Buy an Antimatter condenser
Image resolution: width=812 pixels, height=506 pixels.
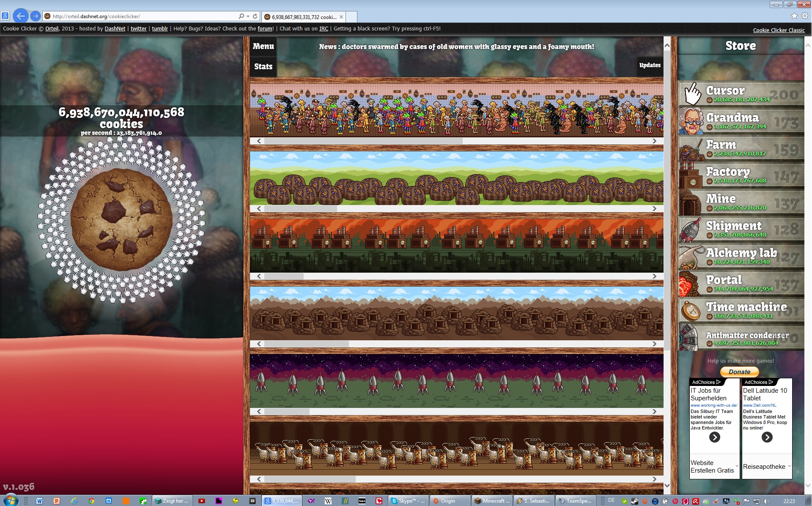point(741,337)
